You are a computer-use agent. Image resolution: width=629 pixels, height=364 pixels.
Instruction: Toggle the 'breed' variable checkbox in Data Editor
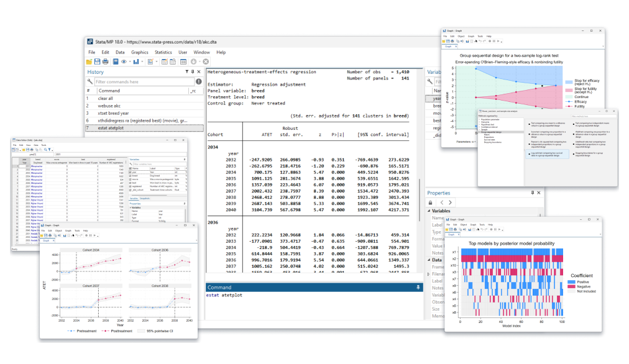[x=131, y=176]
